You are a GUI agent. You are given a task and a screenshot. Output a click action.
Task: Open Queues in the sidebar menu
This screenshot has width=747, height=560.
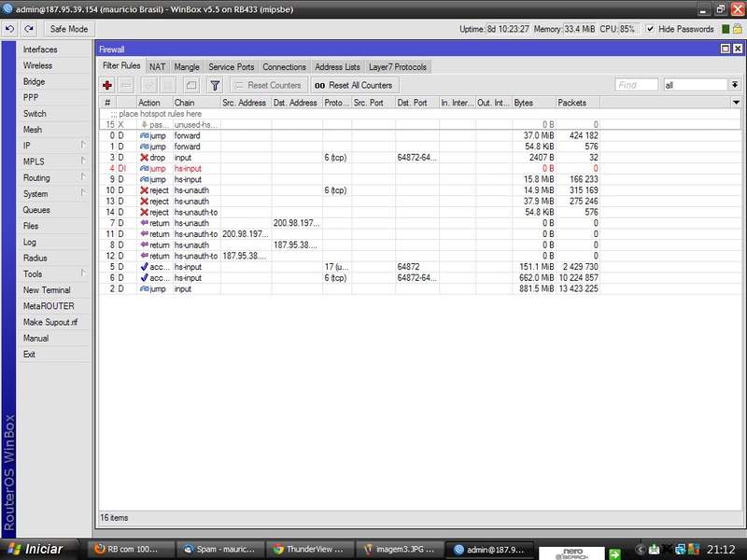[54, 209]
